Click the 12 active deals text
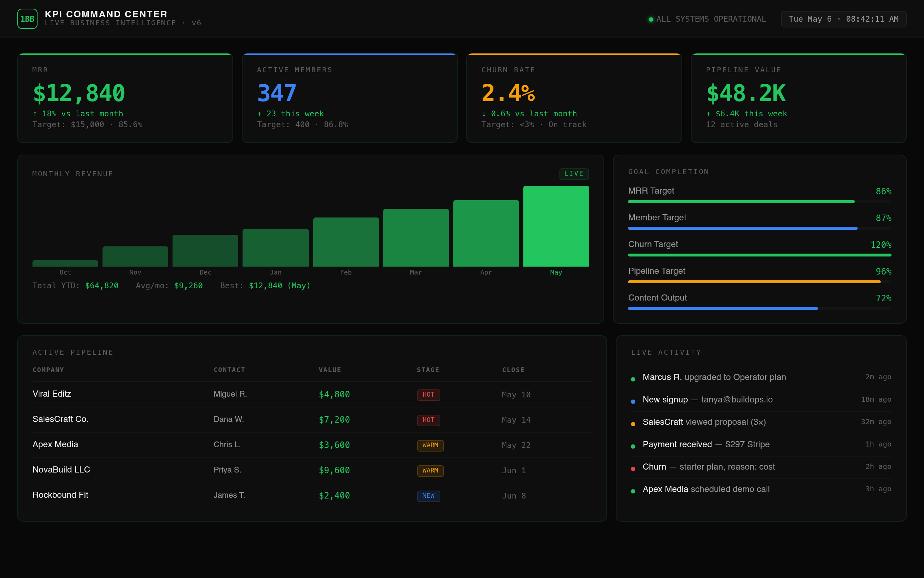 coord(741,125)
